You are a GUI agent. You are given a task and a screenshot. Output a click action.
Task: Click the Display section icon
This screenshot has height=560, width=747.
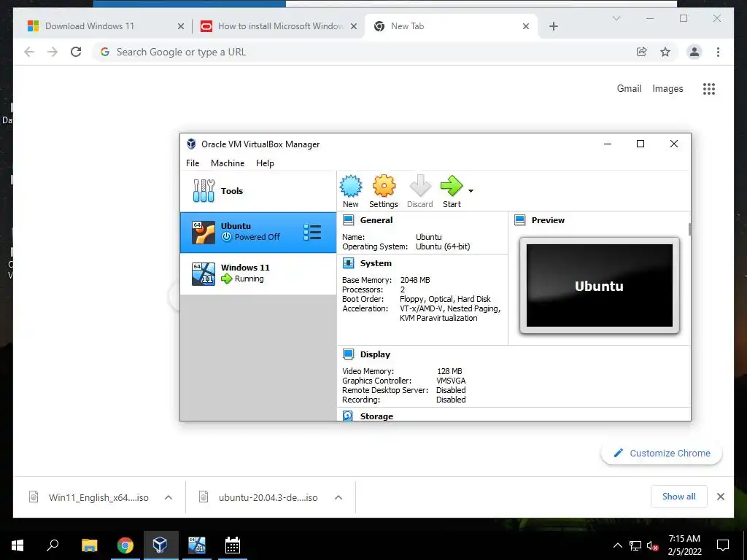[x=348, y=354]
